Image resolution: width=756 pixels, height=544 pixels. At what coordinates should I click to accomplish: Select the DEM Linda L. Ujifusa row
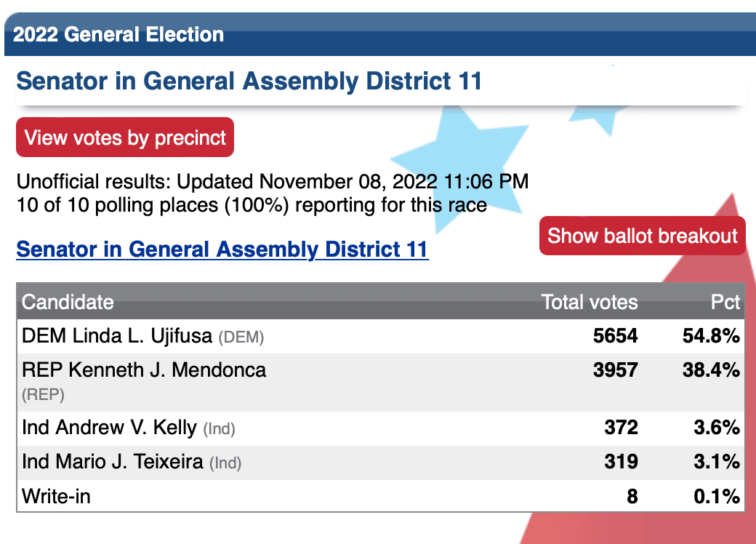tap(381, 336)
